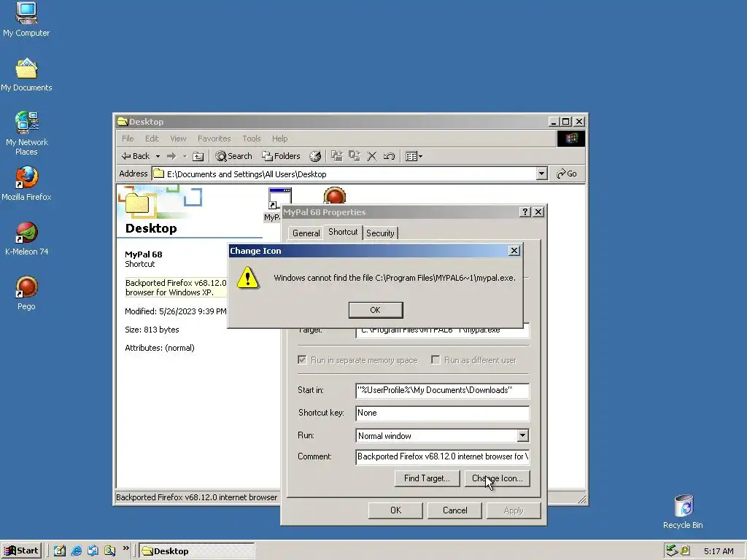Click the fourth quick launch search icon
Image resolution: width=747 pixels, height=560 pixels.
(x=109, y=551)
